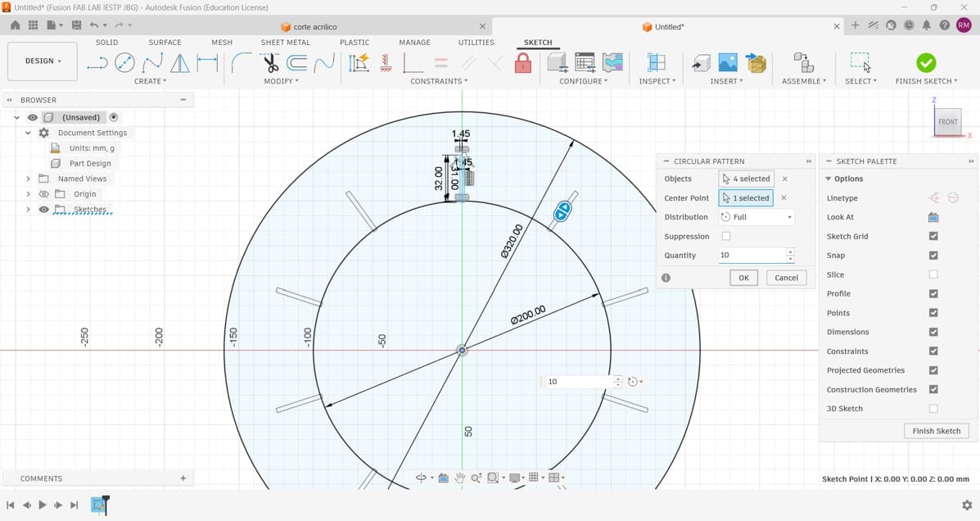The height and width of the screenshot is (521, 980).
Task: Click the Quantity input field in dialog
Action: point(752,256)
